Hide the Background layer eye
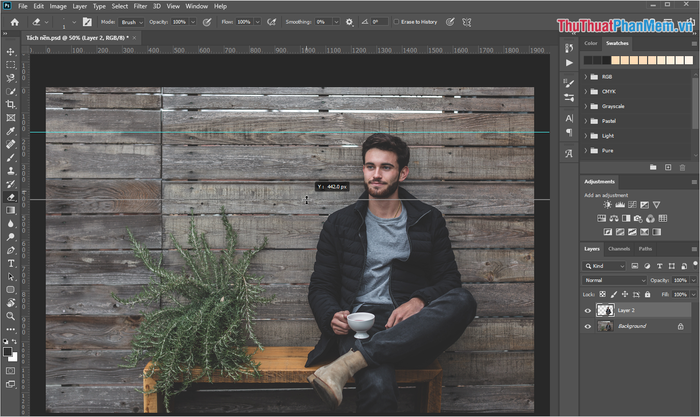 tap(588, 326)
